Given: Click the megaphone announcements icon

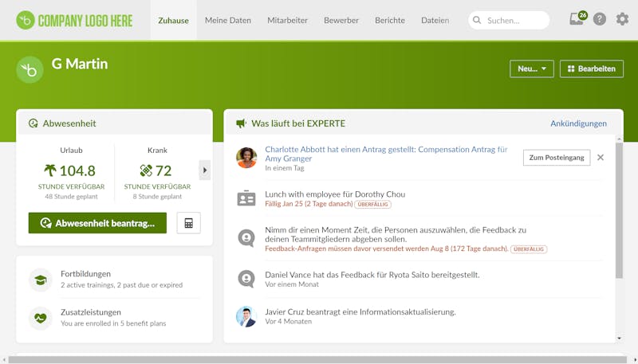Looking at the screenshot, I should pos(242,123).
